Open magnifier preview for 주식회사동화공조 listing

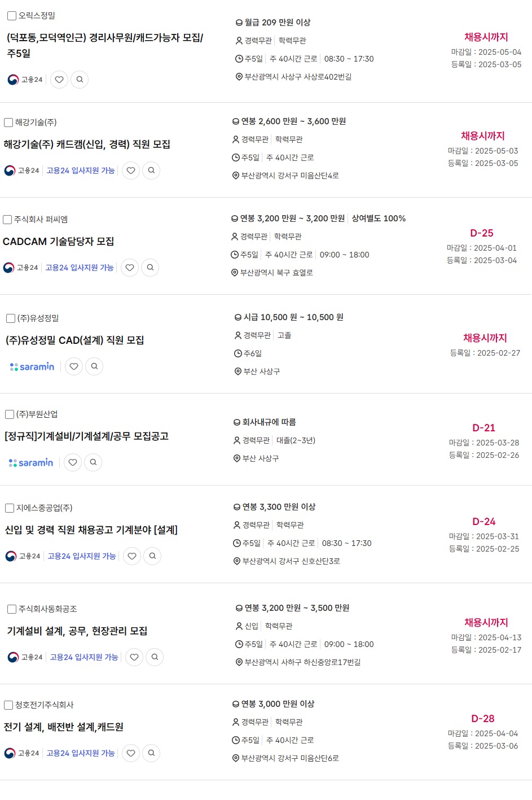[x=155, y=657]
